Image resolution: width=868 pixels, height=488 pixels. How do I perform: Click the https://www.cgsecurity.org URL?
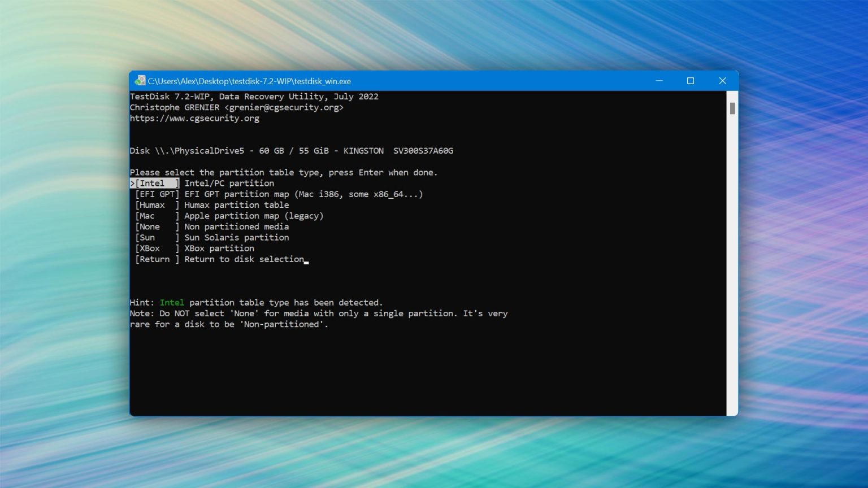(x=194, y=118)
